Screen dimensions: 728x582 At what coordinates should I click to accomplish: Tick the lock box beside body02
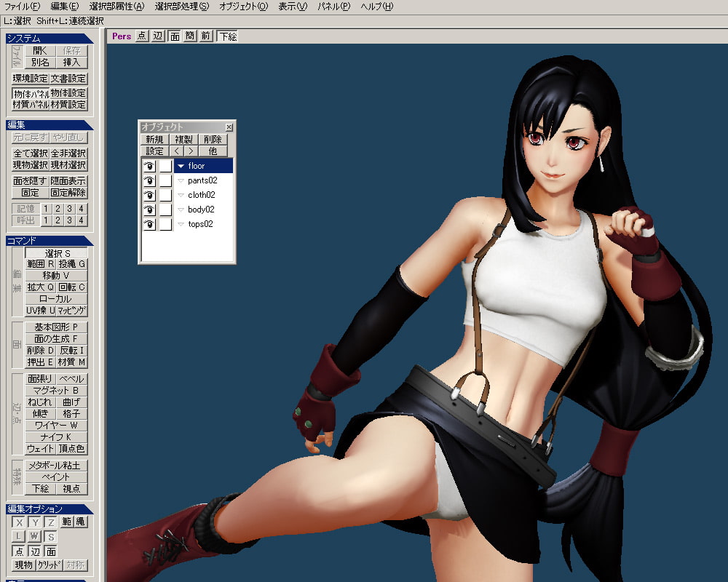pos(165,210)
